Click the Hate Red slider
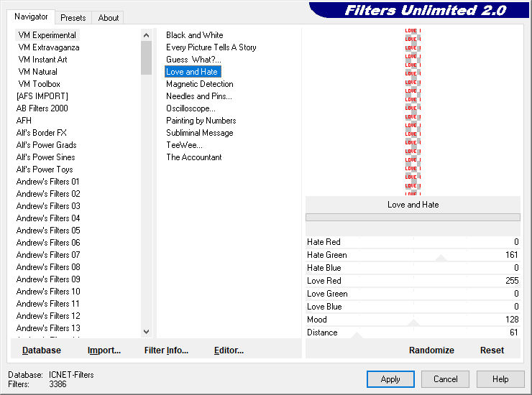 point(413,242)
